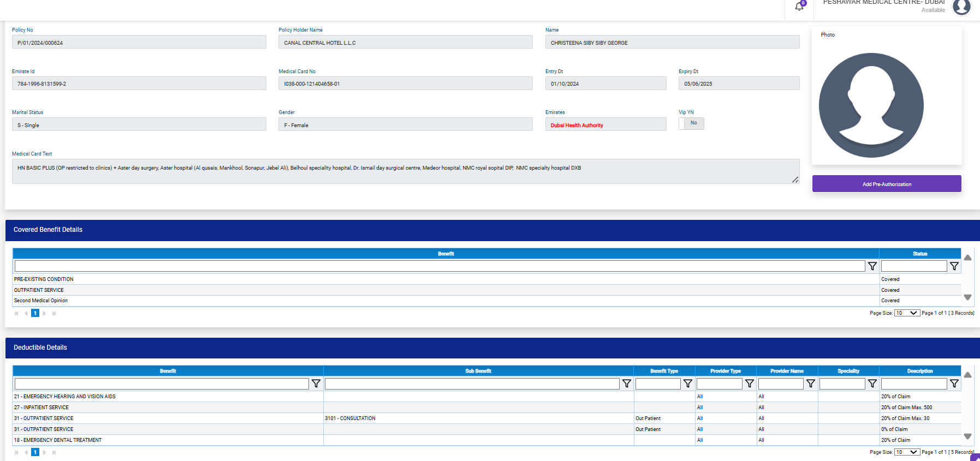The height and width of the screenshot is (461, 980).
Task: Click Add Pre-Authorization button
Action: pyautogui.click(x=887, y=184)
